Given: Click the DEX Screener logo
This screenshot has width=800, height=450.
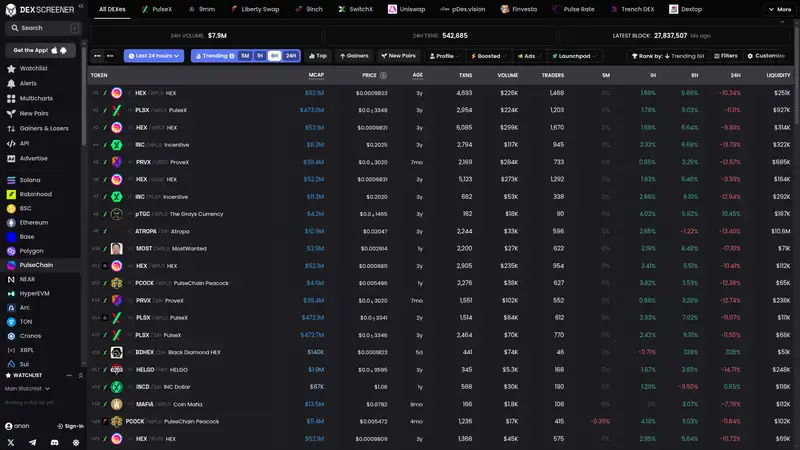Looking at the screenshot, I should click(x=39, y=9).
